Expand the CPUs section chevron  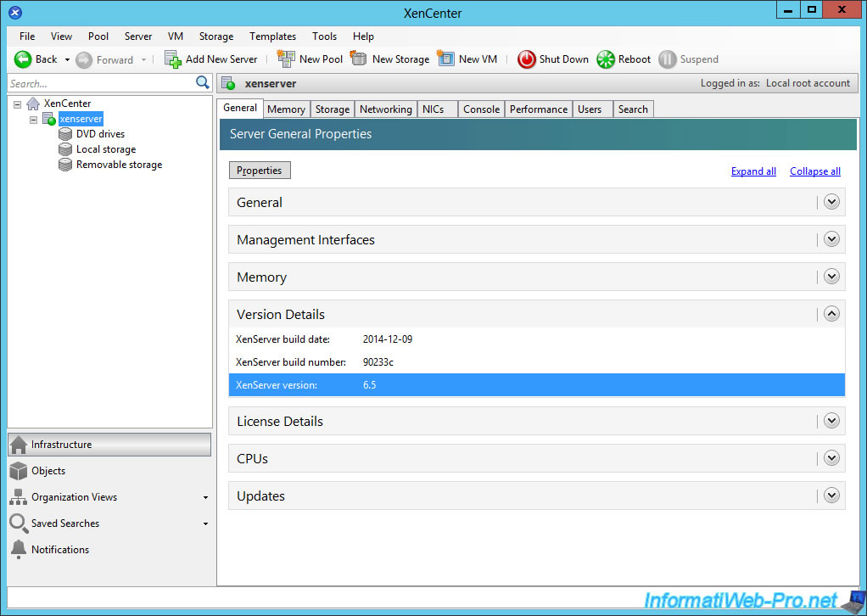click(831, 458)
